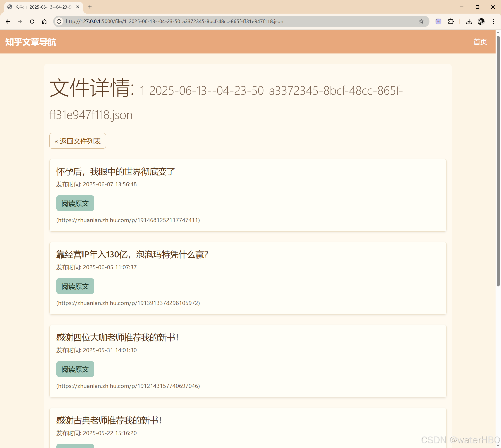This screenshot has height=448, width=501.
Task: Open the browser three-dot menu
Action: pos(493,22)
